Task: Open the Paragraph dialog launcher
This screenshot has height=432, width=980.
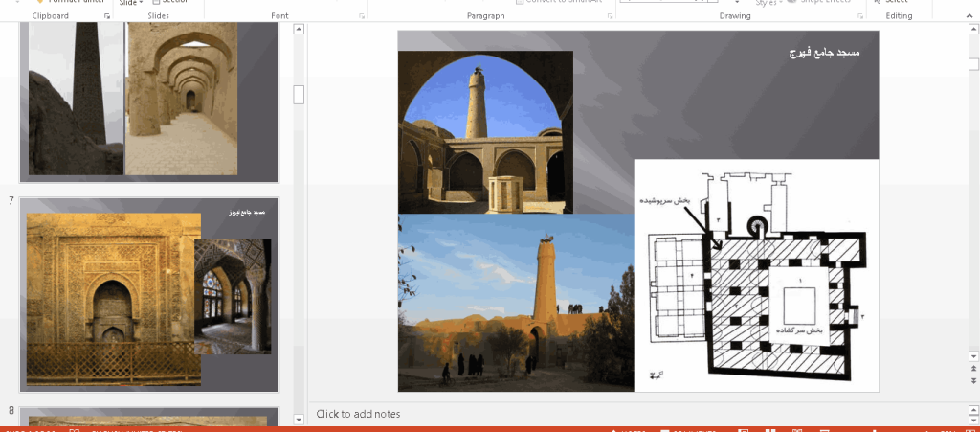Action: pyautogui.click(x=610, y=16)
